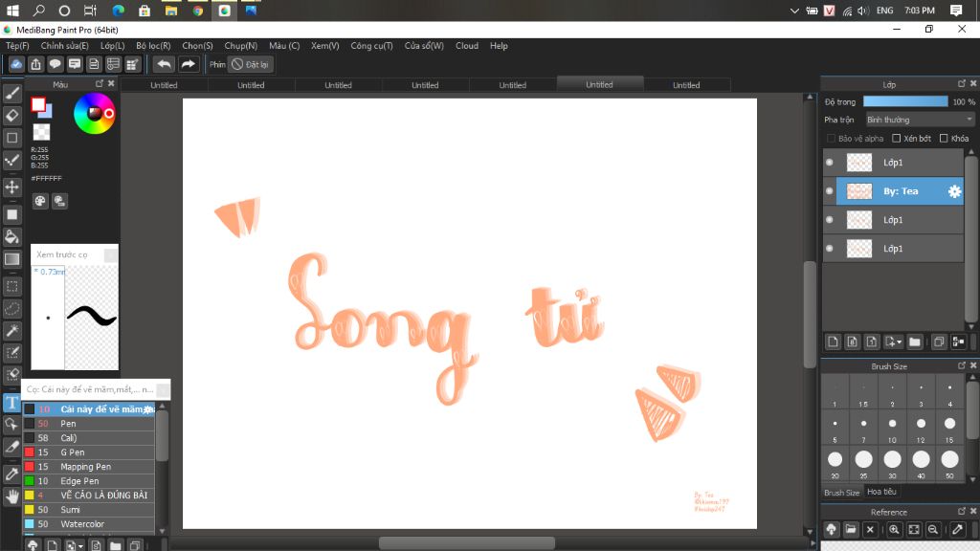Open the Xem trước cọ preview menu box
Viewport: 980px width, 551px height.
(x=110, y=254)
